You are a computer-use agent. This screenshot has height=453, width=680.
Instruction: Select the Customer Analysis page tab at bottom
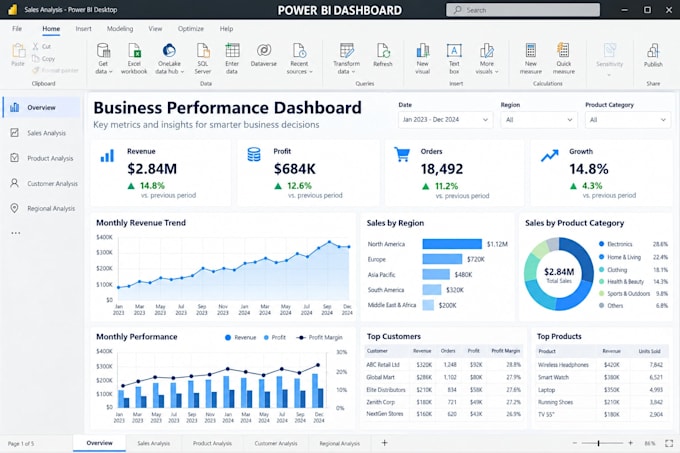click(x=276, y=443)
